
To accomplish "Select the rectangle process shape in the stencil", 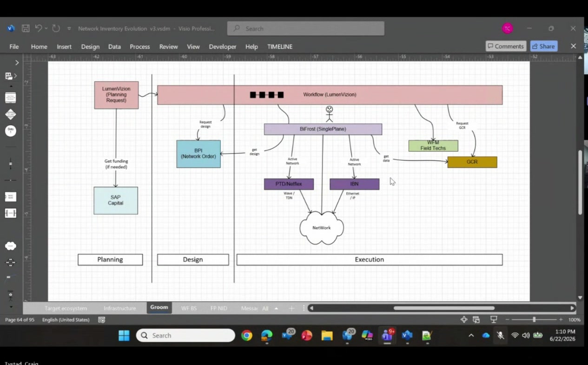I will (x=10, y=98).
